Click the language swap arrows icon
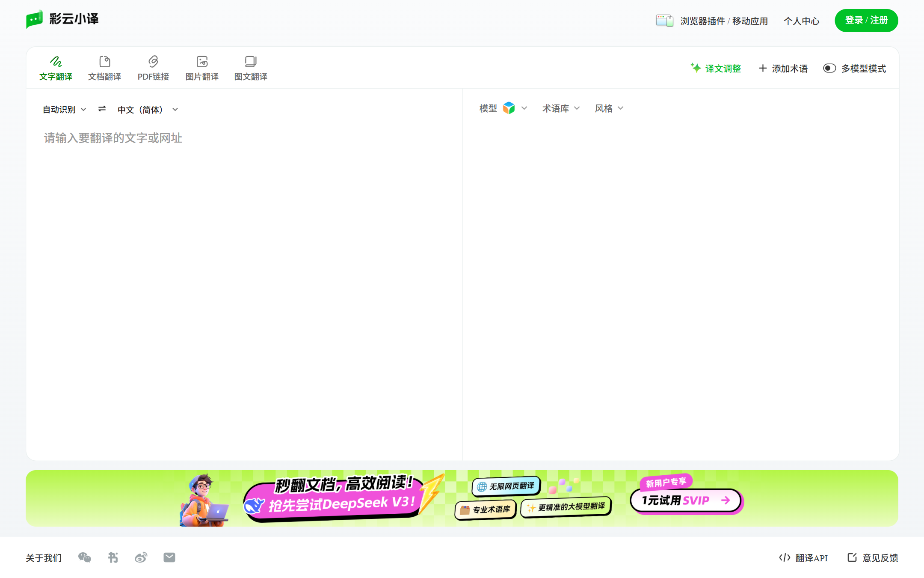This screenshot has height=578, width=924. pos(102,109)
